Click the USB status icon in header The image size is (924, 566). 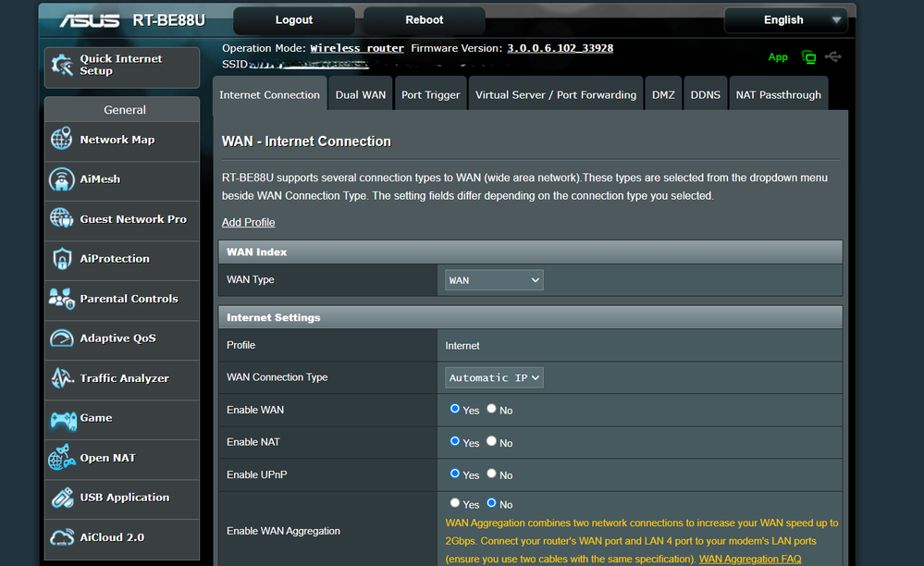[833, 57]
